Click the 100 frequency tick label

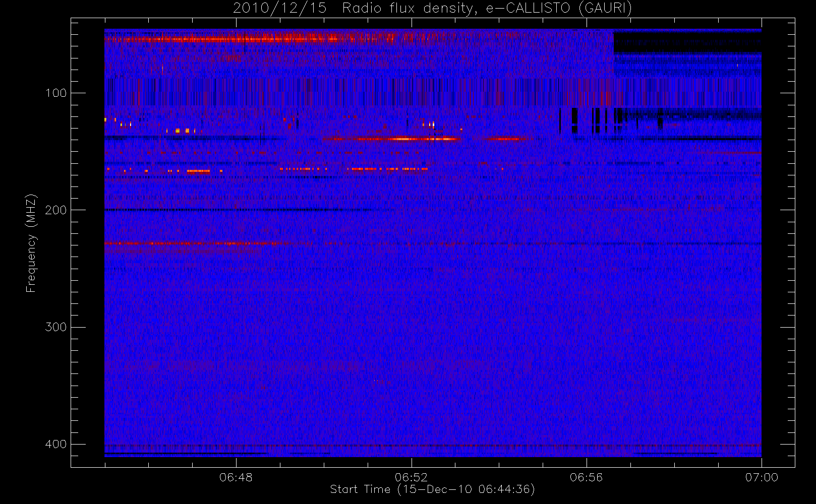pos(55,93)
